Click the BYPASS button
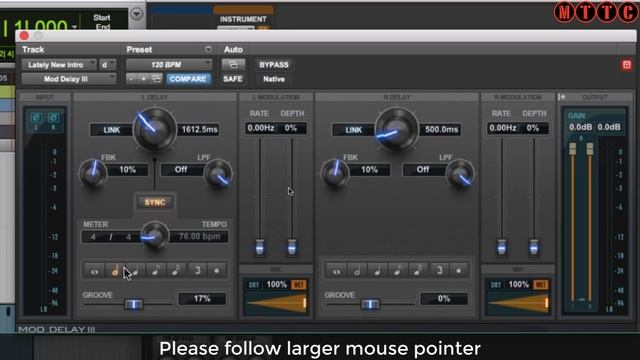640x360 pixels. pyautogui.click(x=274, y=64)
